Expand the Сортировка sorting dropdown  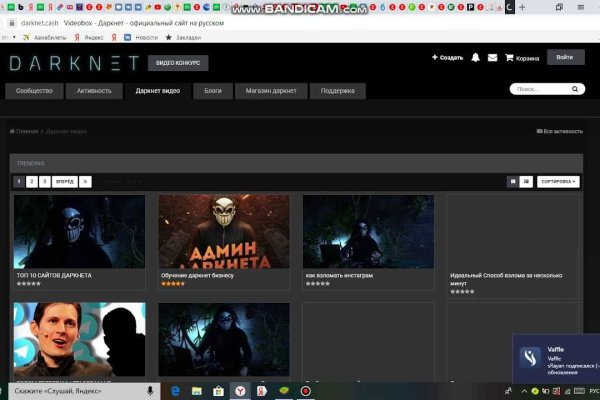pyautogui.click(x=558, y=181)
